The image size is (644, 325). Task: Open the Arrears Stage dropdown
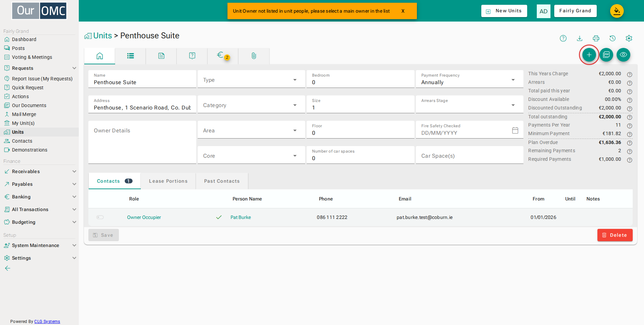click(470, 104)
